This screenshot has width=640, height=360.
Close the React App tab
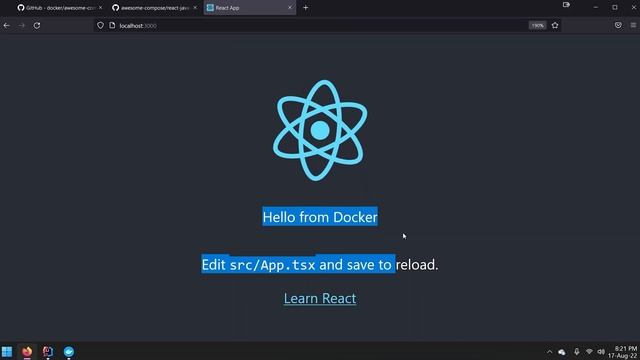[290, 8]
